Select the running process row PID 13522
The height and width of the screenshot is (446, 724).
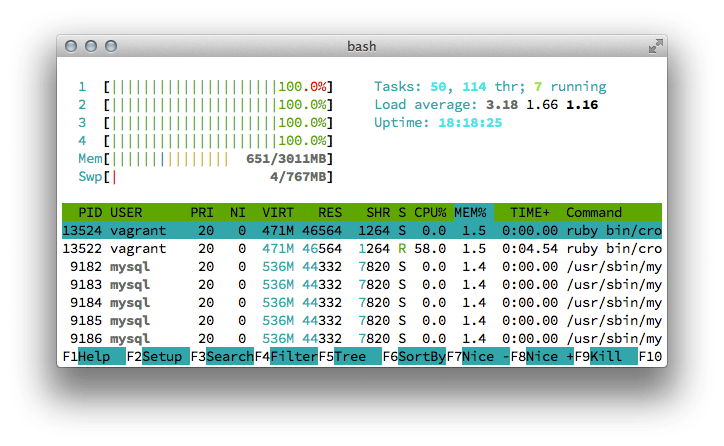(x=362, y=248)
